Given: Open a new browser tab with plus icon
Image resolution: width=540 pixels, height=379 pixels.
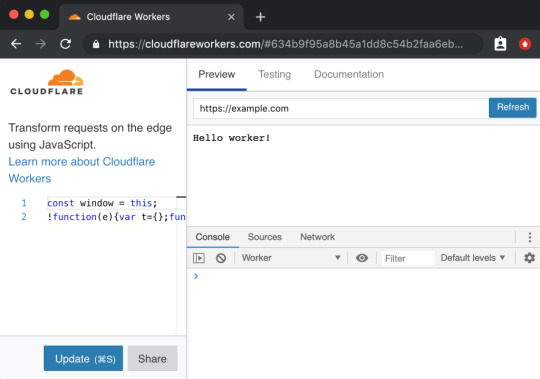Looking at the screenshot, I should pyautogui.click(x=260, y=17).
